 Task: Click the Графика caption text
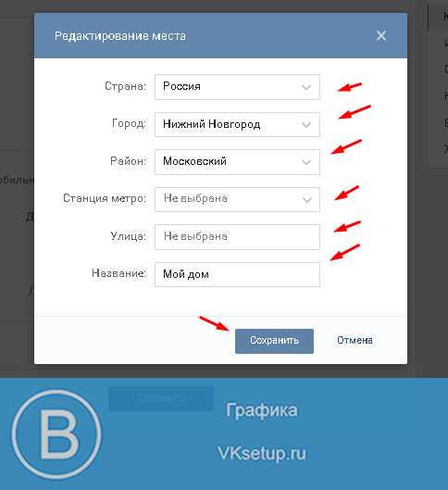pyautogui.click(x=262, y=410)
